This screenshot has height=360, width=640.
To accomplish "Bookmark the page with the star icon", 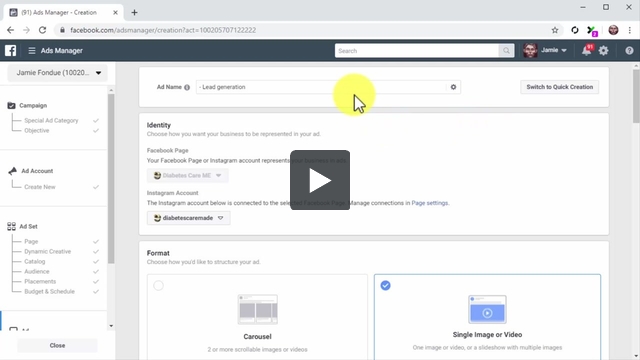I will [x=555, y=30].
